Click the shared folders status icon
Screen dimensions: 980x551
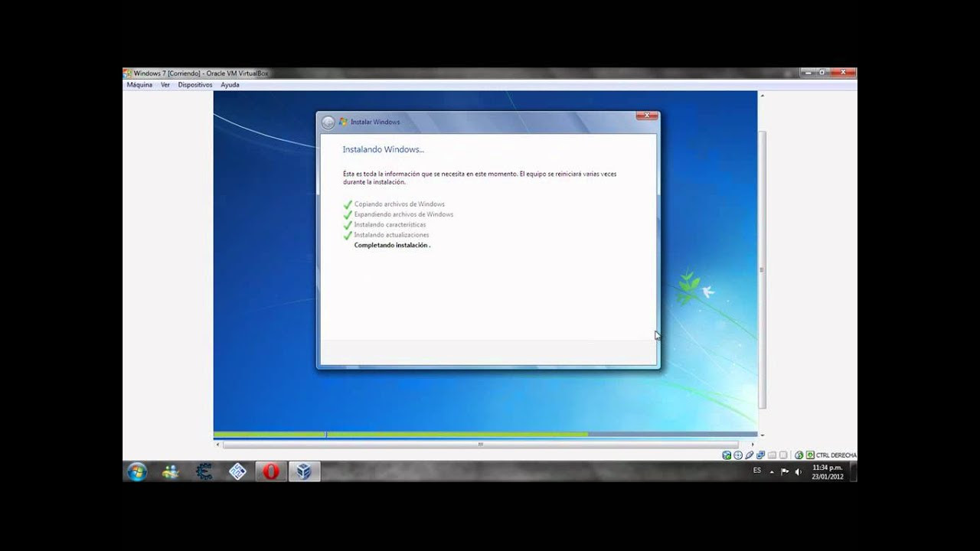772,455
